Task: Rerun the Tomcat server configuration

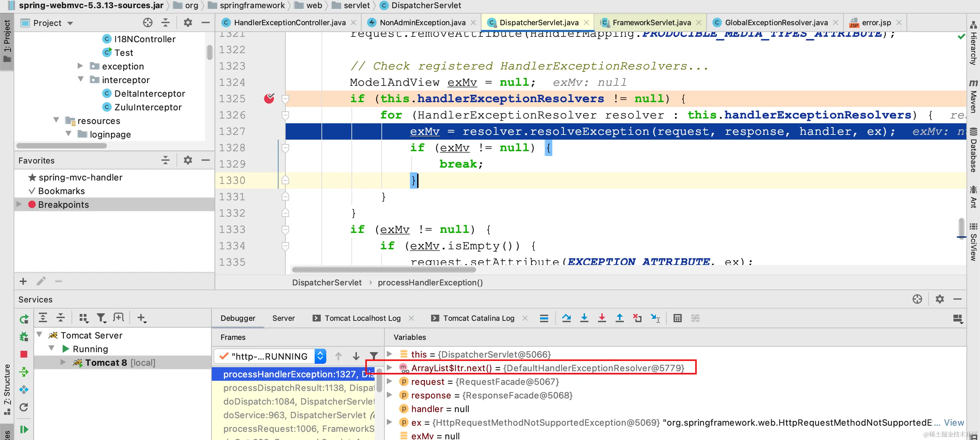Action: click(x=23, y=319)
